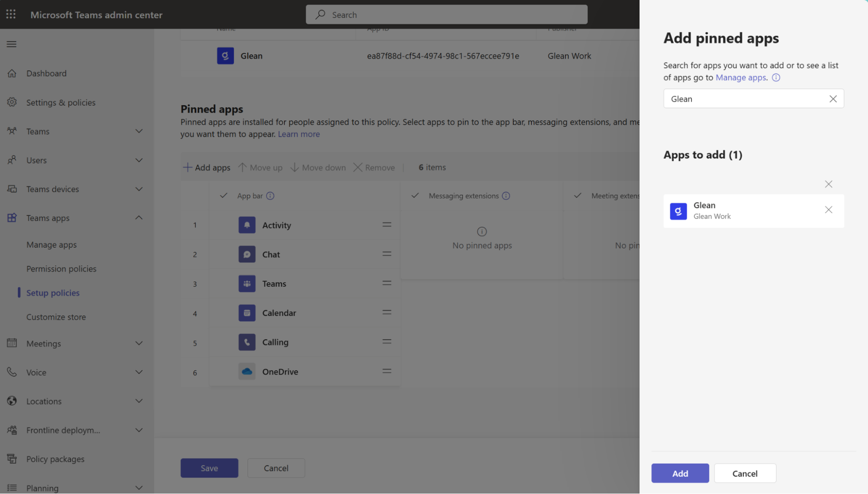Click Cancel in Add pinned apps panel

point(745,473)
